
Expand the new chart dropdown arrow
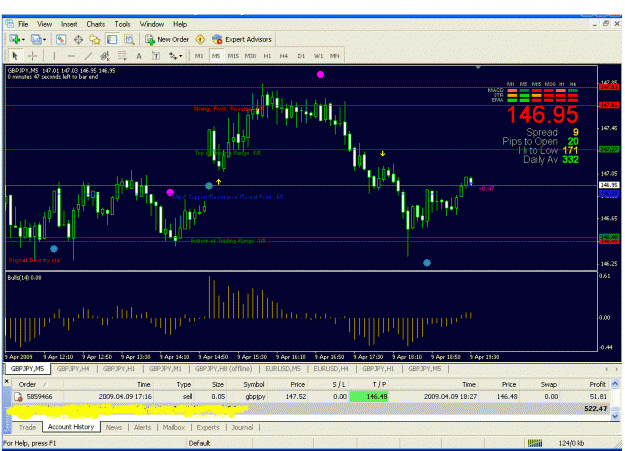pos(24,39)
